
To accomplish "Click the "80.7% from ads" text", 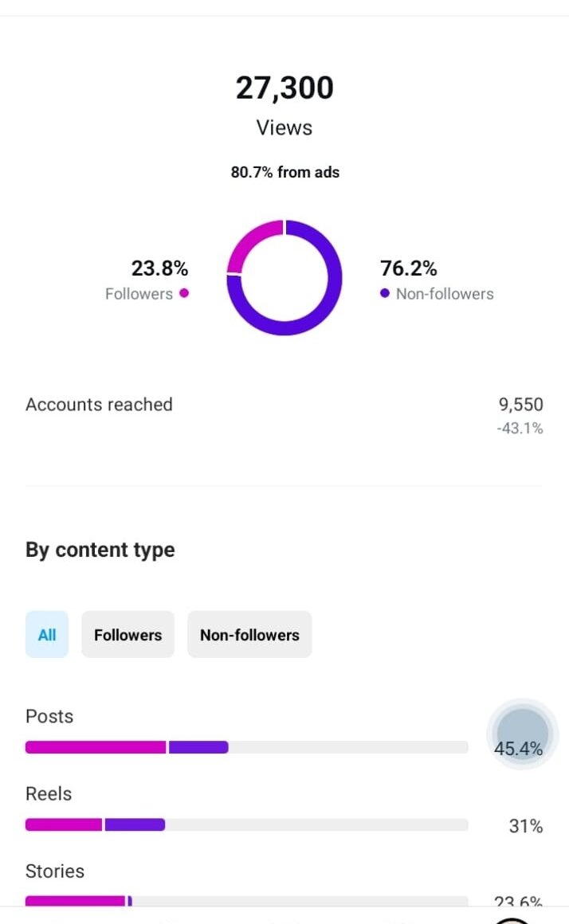I will tap(284, 172).
